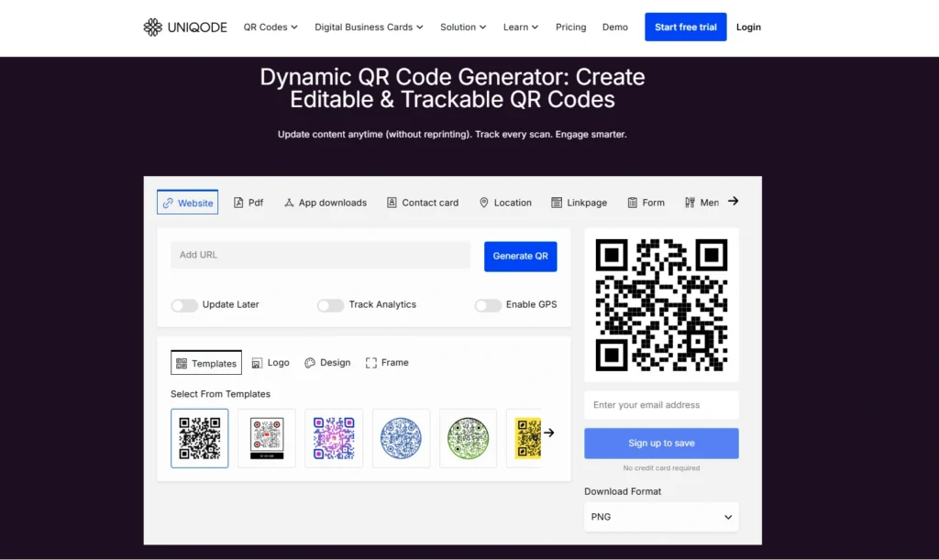Click the Uniqode flower logo icon
The height and width of the screenshot is (560, 939).
click(x=153, y=27)
